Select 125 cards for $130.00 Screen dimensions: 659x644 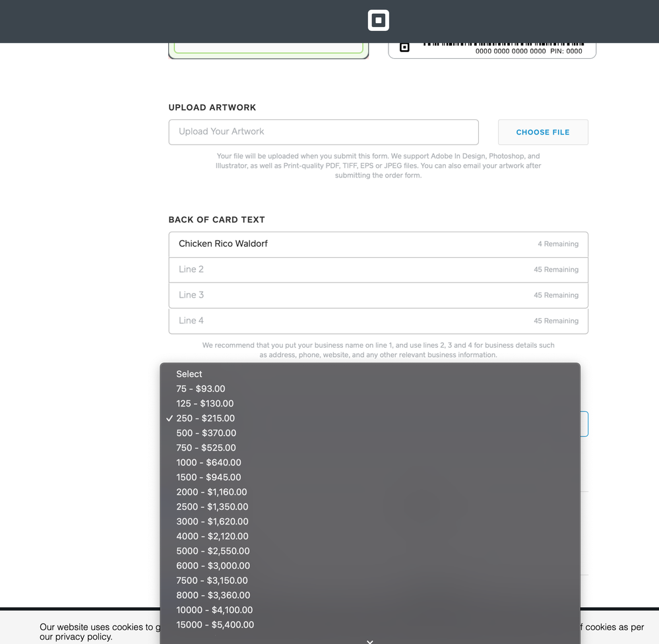click(204, 403)
